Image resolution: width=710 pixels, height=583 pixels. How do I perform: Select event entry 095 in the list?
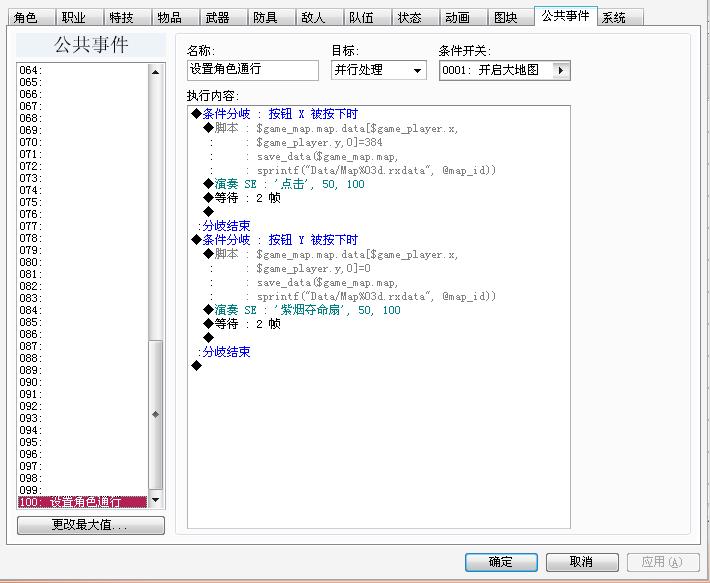[x=82, y=442]
